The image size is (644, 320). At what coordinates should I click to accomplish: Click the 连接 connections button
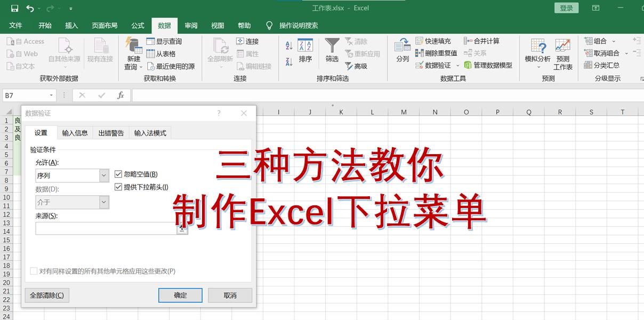pyautogui.click(x=247, y=41)
